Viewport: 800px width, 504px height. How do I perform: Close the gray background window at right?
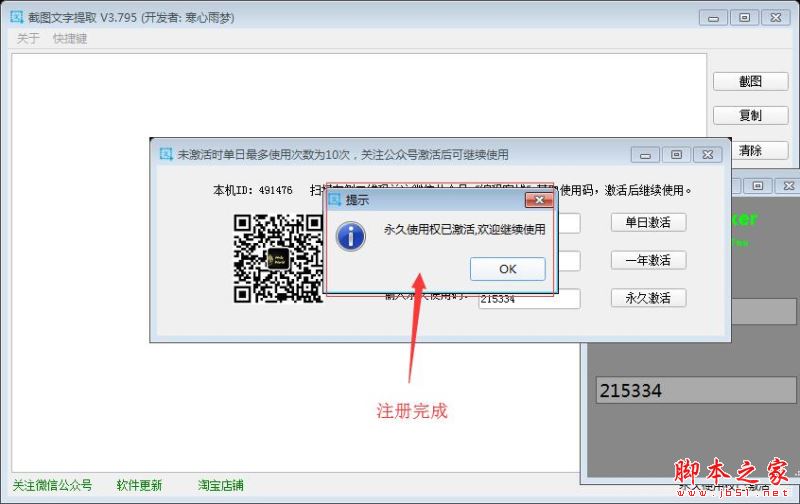(789, 186)
